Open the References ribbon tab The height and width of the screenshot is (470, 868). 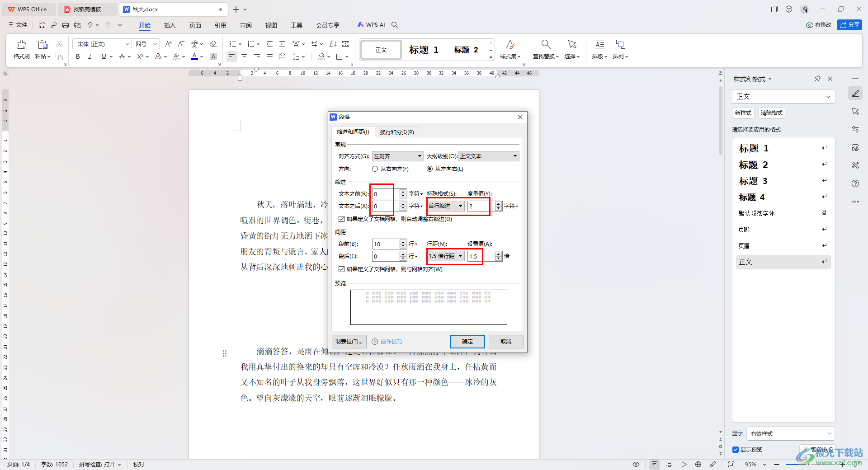click(x=221, y=25)
